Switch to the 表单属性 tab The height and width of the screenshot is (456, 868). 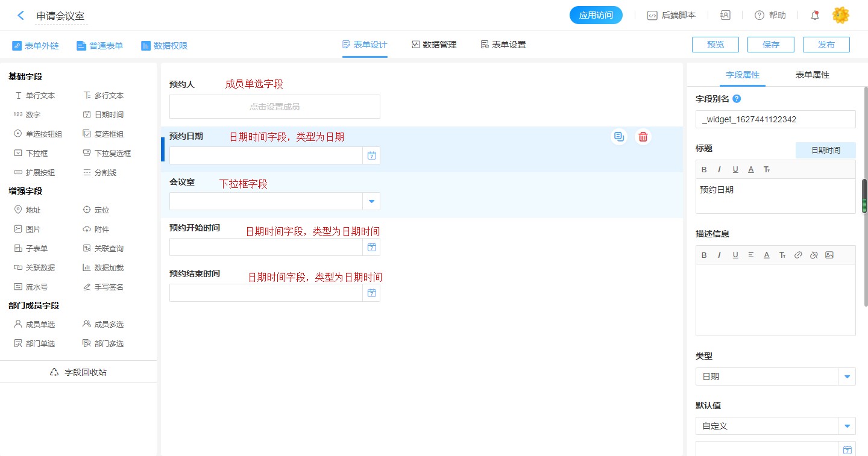point(812,75)
